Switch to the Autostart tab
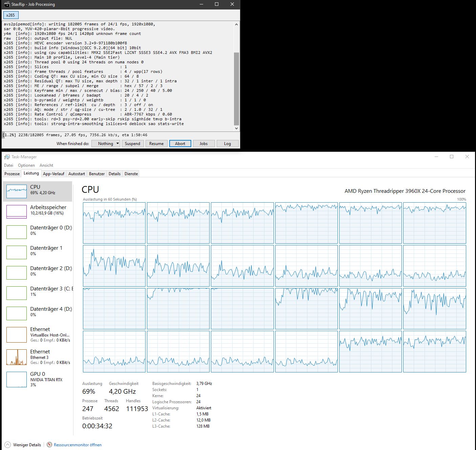 (77, 174)
